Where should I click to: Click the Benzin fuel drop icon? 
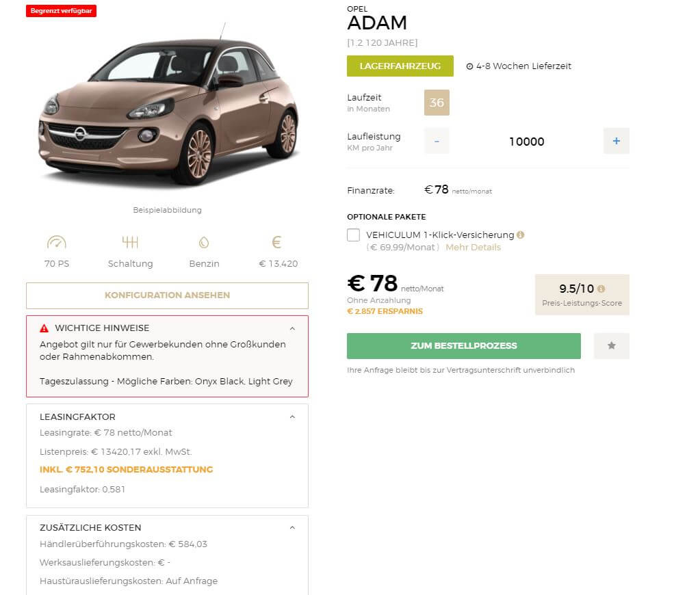pyautogui.click(x=204, y=242)
